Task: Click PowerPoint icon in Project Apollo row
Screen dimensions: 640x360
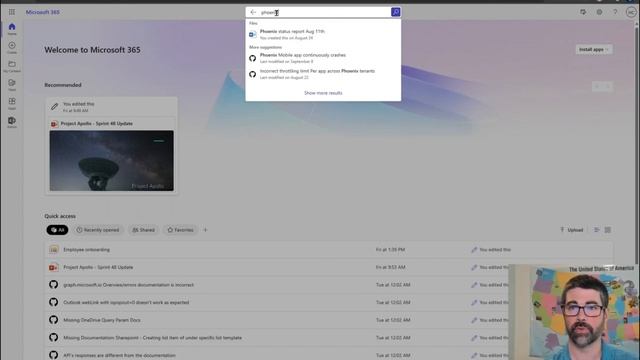Action: [53, 267]
